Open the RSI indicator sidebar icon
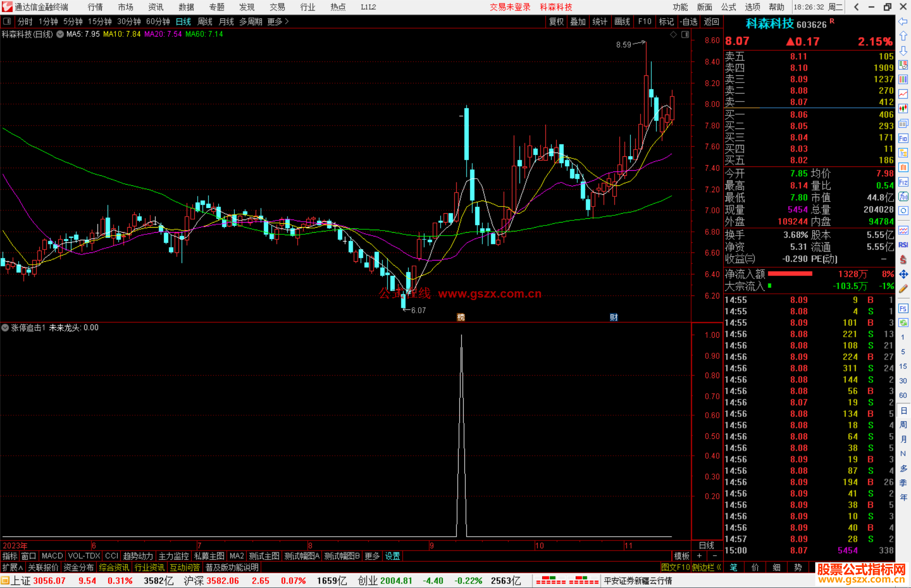Screen dimensions: 911x588 (903, 245)
